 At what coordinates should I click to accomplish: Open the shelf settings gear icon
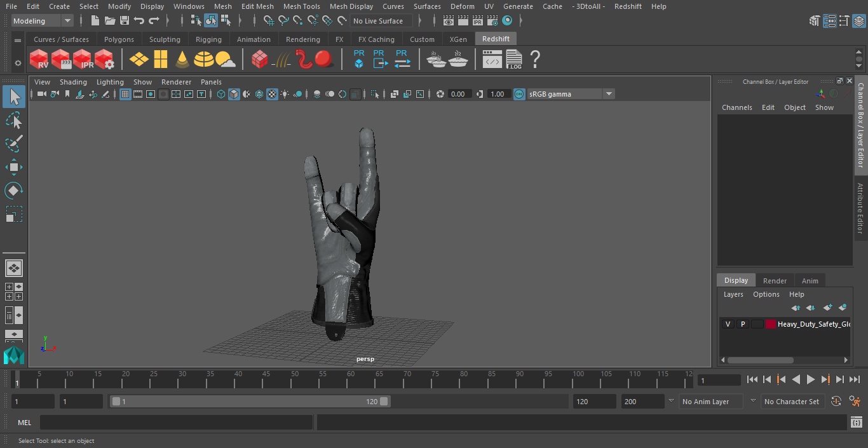[18, 62]
